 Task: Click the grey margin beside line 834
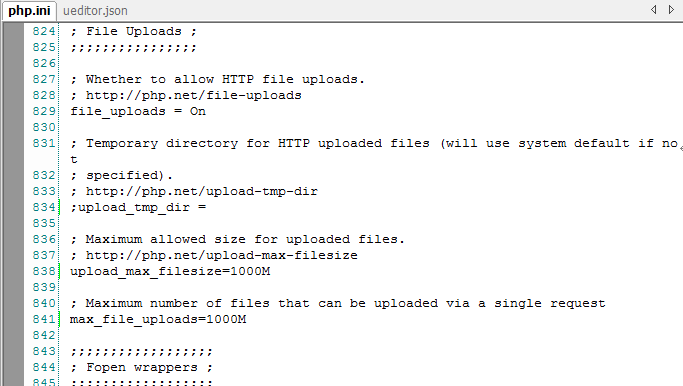pyautogui.click(x=13, y=207)
